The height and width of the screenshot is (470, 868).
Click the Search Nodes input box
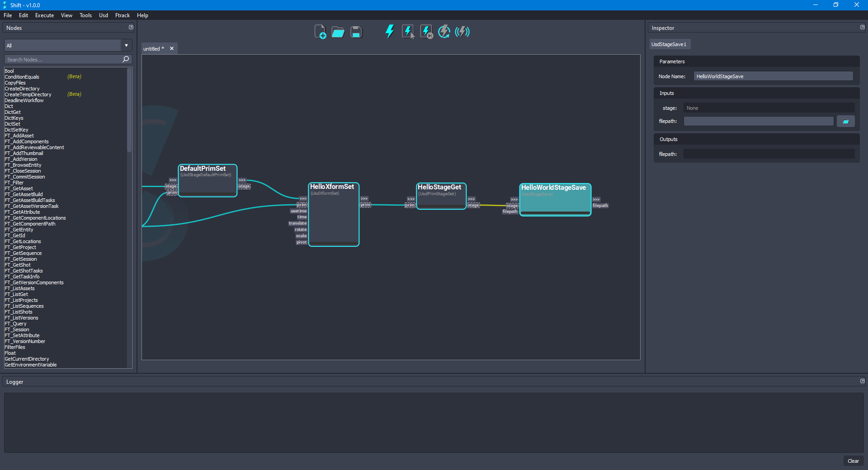click(x=63, y=59)
